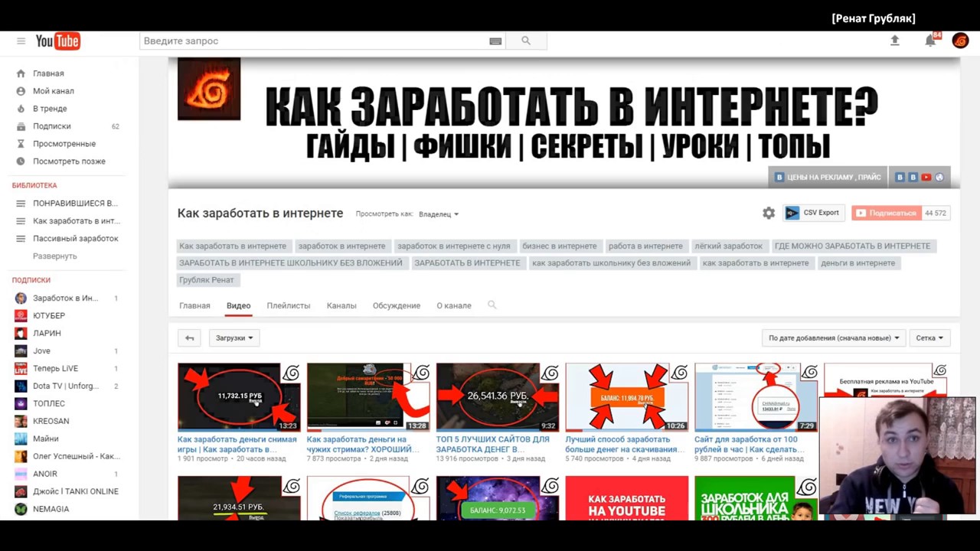Open the hamburger guide menu
Viewport: 980px width, 551px height.
click(21, 41)
